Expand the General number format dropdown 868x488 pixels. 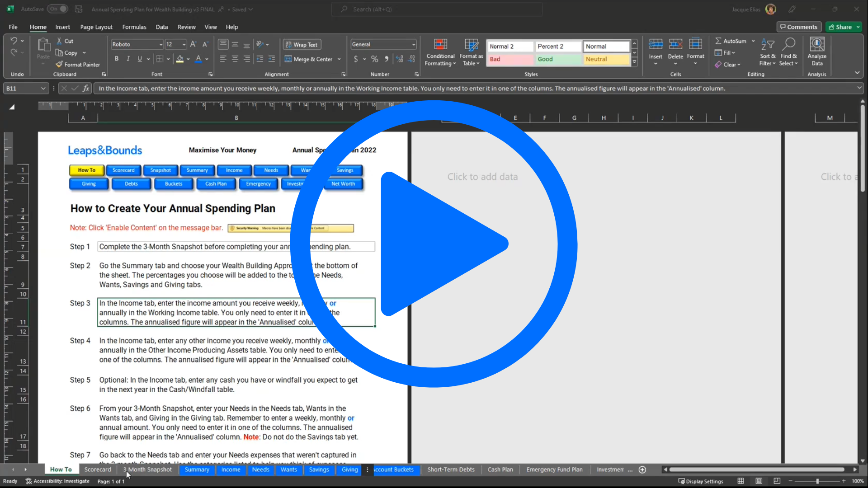[413, 44]
